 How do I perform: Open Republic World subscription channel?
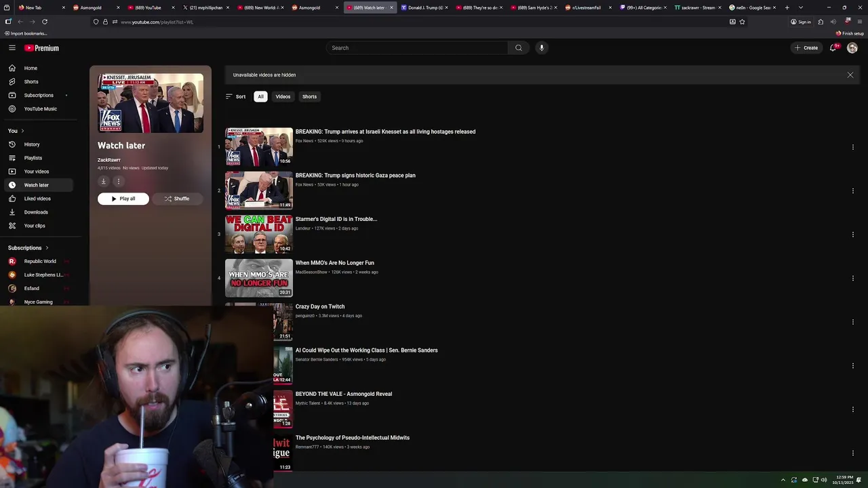40,261
